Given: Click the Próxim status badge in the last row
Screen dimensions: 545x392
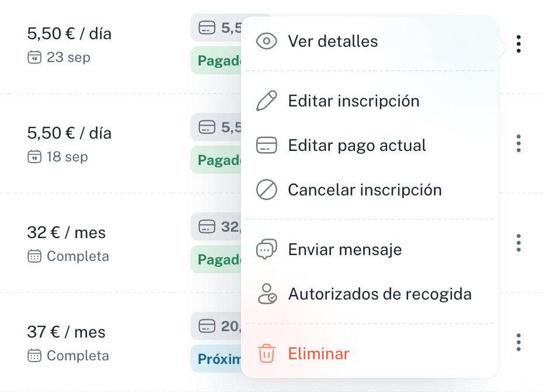Looking at the screenshot, I should (x=216, y=359).
